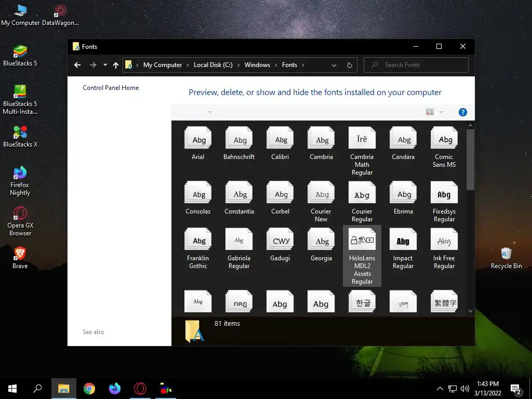The width and height of the screenshot is (532, 399).
Task: Open the change view layout icon
Action: [430, 112]
